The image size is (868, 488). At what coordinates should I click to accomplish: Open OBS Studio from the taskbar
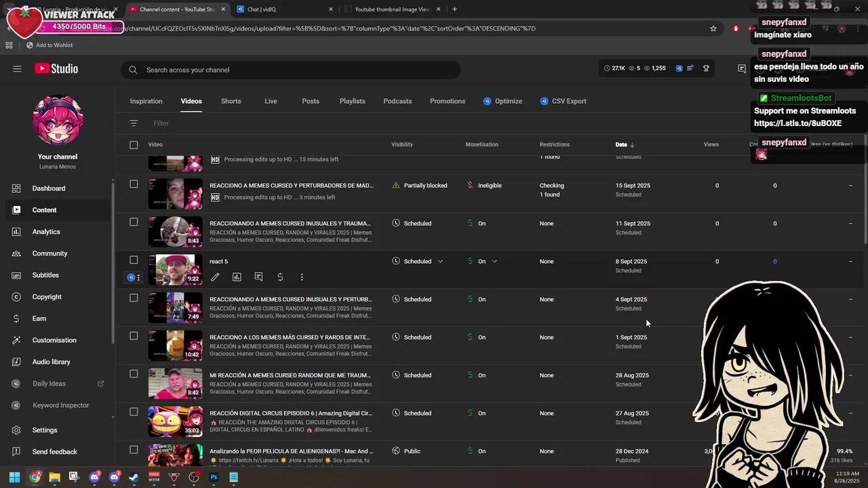194,477
